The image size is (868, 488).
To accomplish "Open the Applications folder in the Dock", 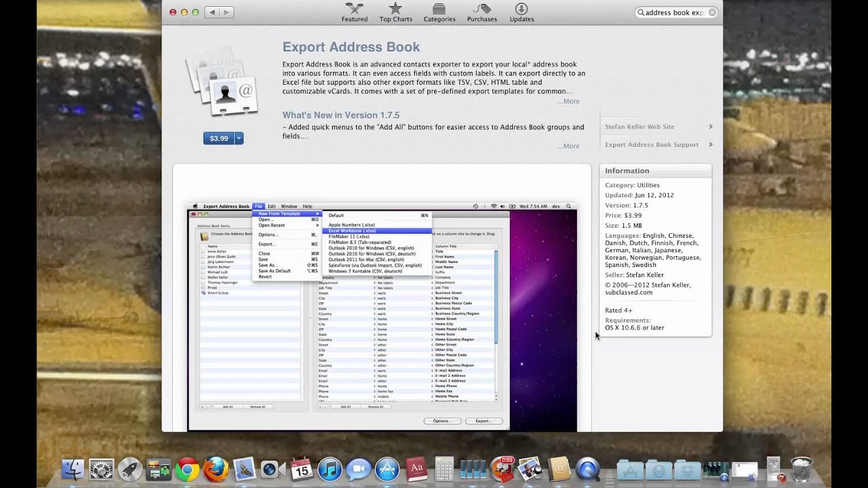I will click(x=630, y=469).
